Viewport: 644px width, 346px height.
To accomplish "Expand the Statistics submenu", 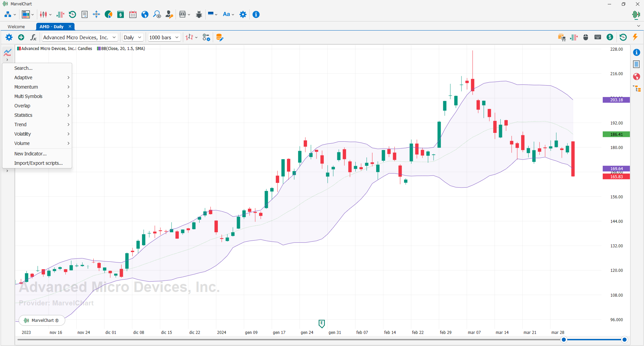I will coord(37,115).
